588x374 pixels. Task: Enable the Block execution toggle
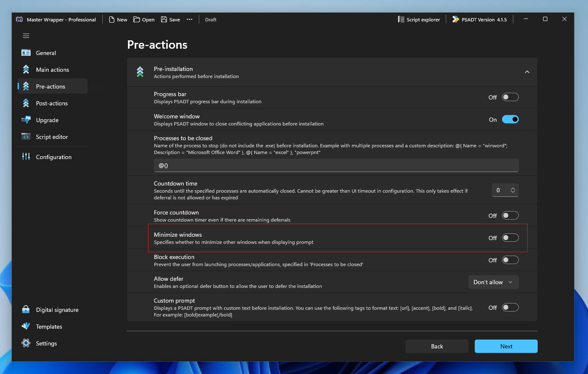pos(510,260)
